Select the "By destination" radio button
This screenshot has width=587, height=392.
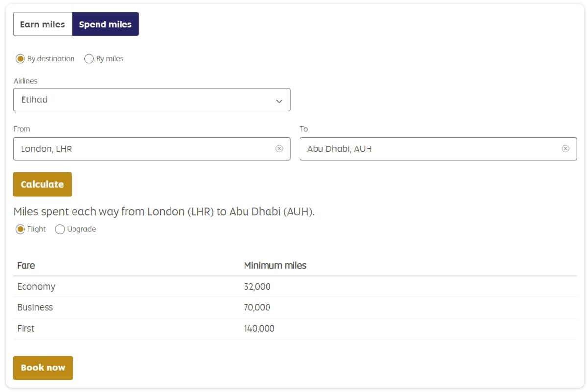(20, 58)
